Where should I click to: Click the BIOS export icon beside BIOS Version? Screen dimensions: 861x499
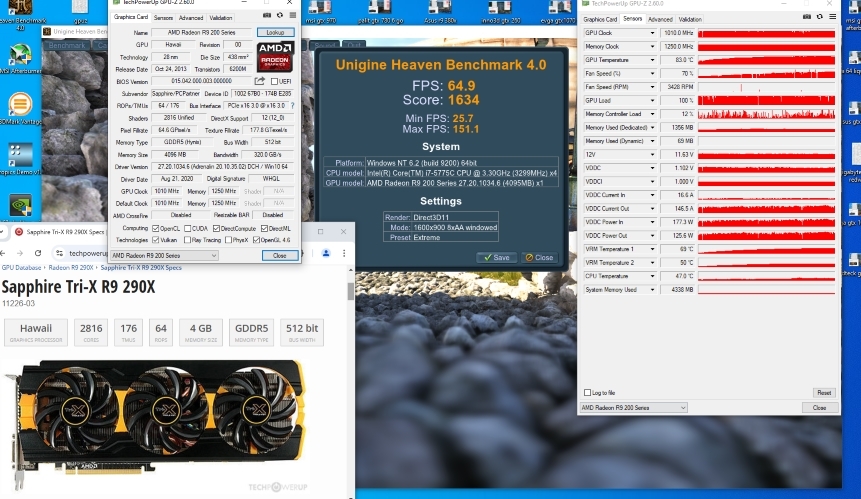pyautogui.click(x=260, y=81)
